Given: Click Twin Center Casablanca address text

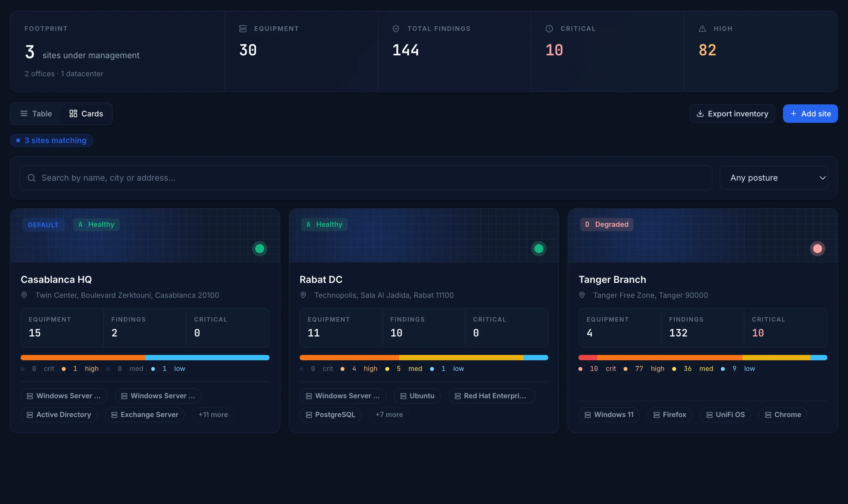Looking at the screenshot, I should point(127,295).
